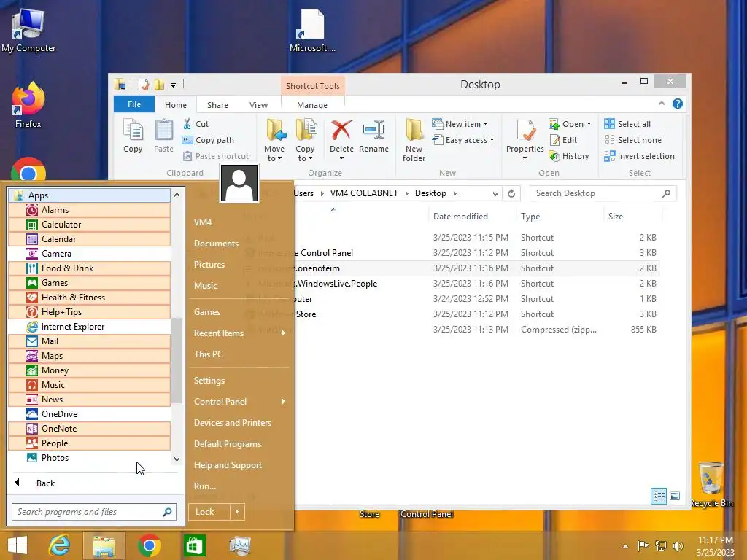Click Edit in Open group

point(563,140)
